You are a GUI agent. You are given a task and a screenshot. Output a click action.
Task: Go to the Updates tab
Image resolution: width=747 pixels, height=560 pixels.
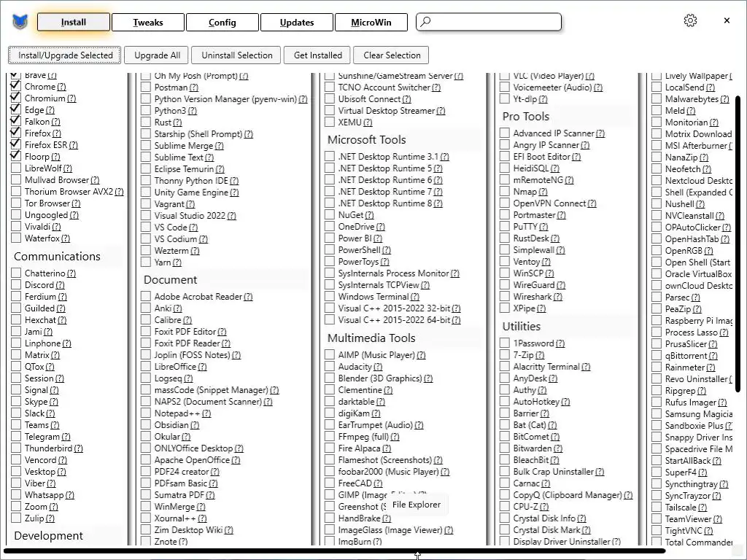click(297, 23)
